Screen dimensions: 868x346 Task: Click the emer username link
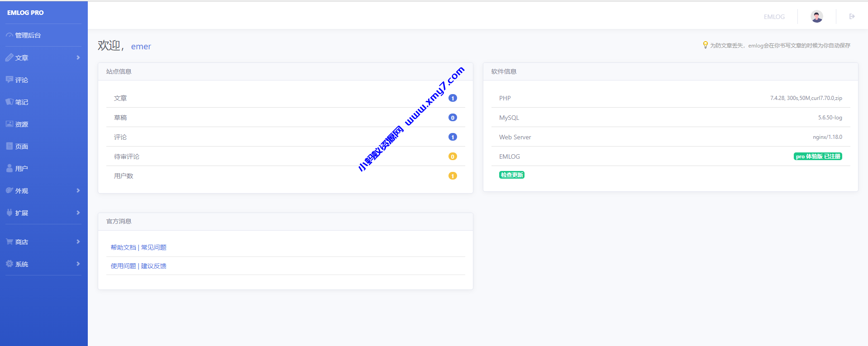tap(141, 47)
